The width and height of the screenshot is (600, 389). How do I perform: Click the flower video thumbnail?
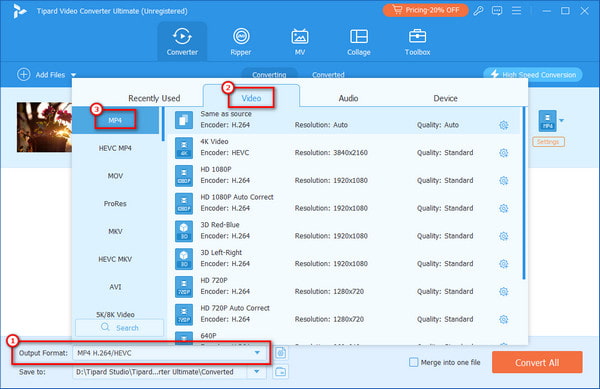(44, 127)
